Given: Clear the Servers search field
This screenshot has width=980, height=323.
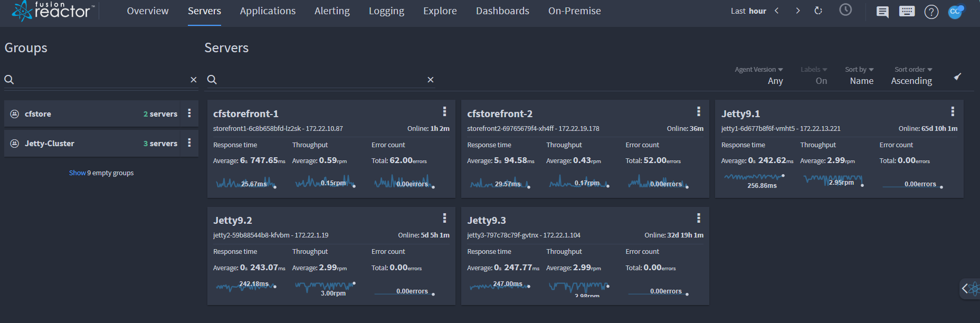Looking at the screenshot, I should pyautogui.click(x=431, y=80).
